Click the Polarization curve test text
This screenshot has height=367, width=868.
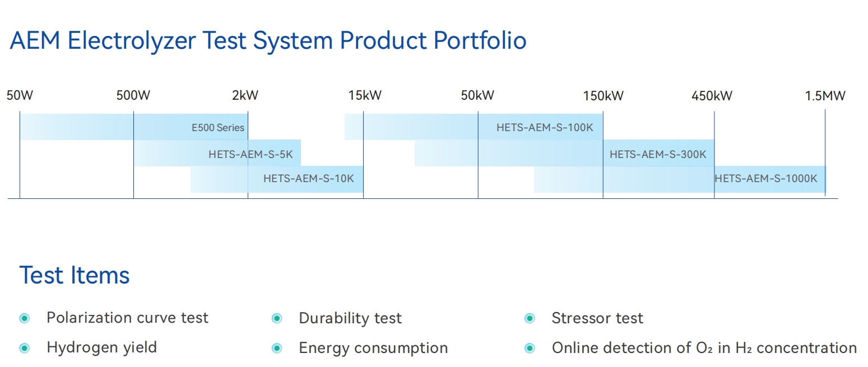[127, 318]
